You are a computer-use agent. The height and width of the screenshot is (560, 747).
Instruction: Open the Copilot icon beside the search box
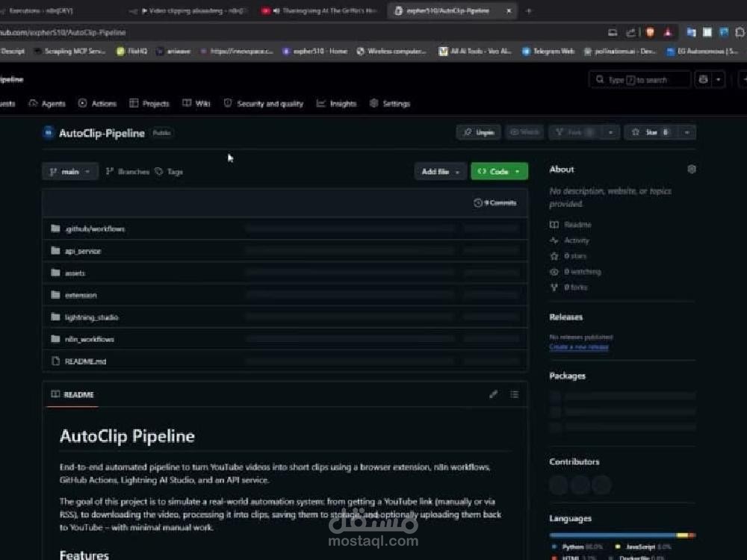pyautogui.click(x=703, y=80)
